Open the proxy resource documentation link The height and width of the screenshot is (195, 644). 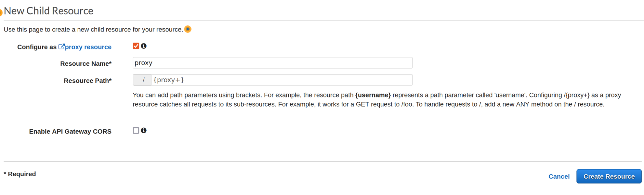coord(88,47)
